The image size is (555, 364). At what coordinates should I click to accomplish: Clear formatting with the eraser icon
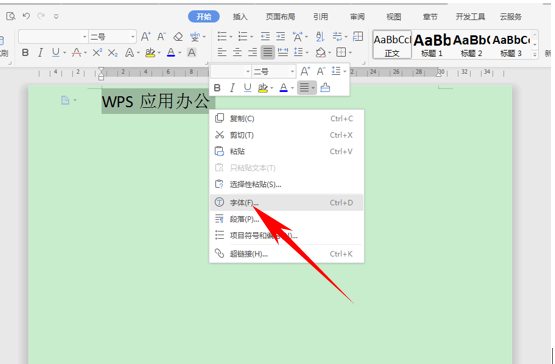click(x=178, y=36)
